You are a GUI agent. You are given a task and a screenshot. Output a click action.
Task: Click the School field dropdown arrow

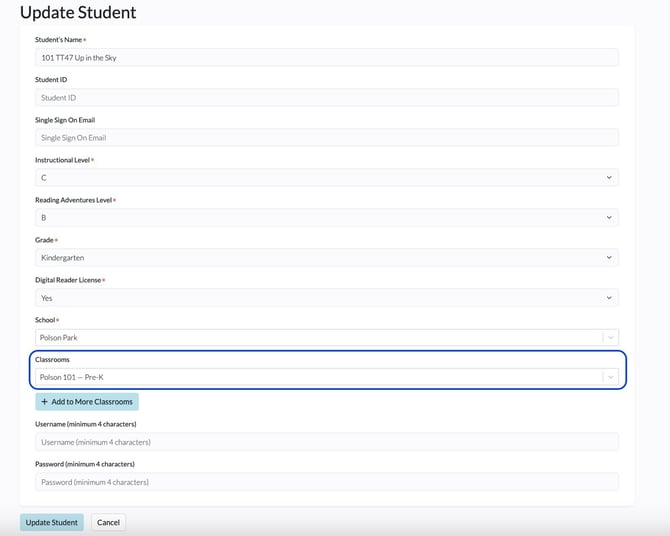click(611, 338)
